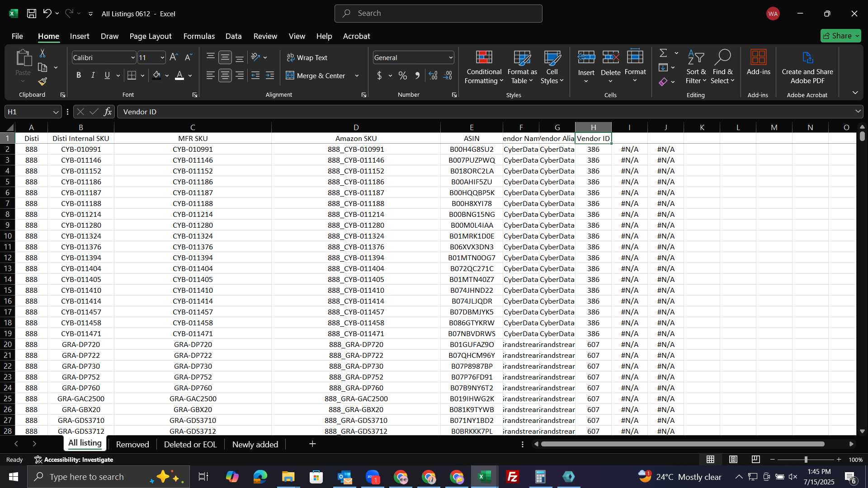Click the Format Painter brush icon
This screenshot has width=868, height=488.
[42, 82]
